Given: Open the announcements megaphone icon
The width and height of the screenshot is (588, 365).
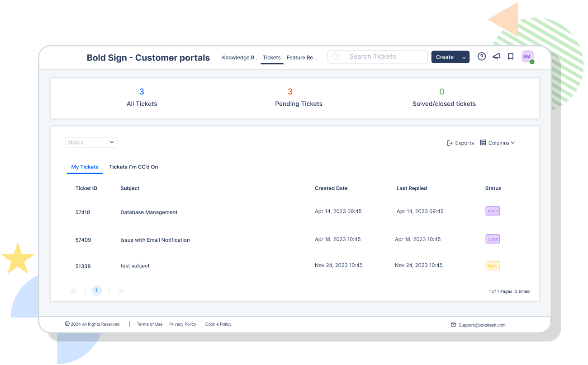Looking at the screenshot, I should tap(496, 56).
